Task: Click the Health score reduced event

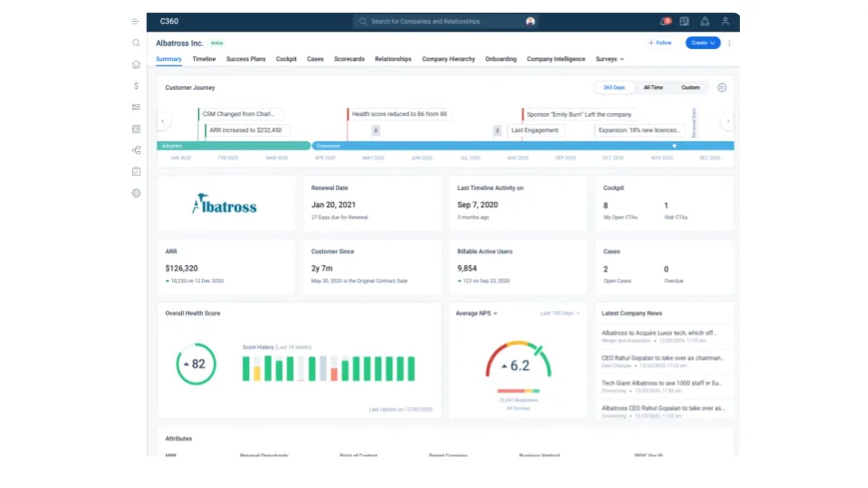Action: pos(400,114)
